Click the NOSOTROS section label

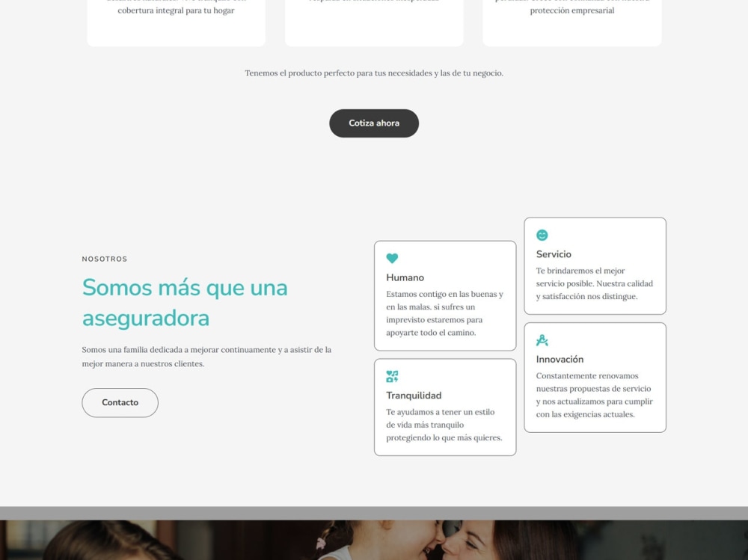click(x=105, y=259)
